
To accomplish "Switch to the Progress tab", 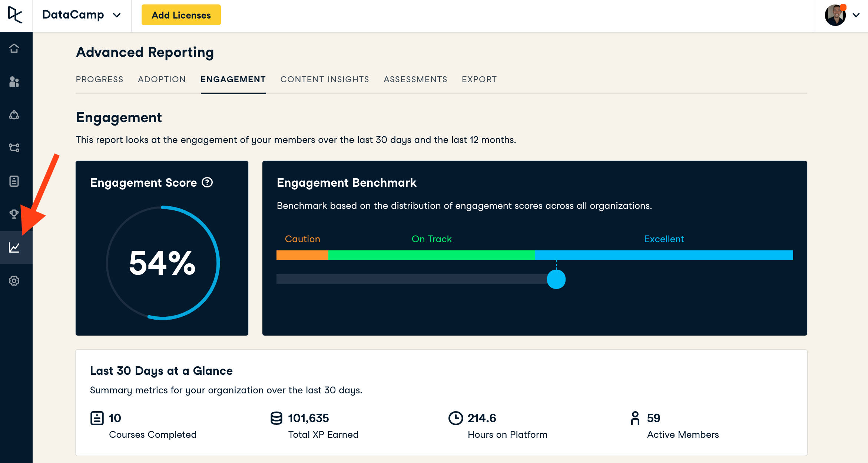I will (99, 79).
